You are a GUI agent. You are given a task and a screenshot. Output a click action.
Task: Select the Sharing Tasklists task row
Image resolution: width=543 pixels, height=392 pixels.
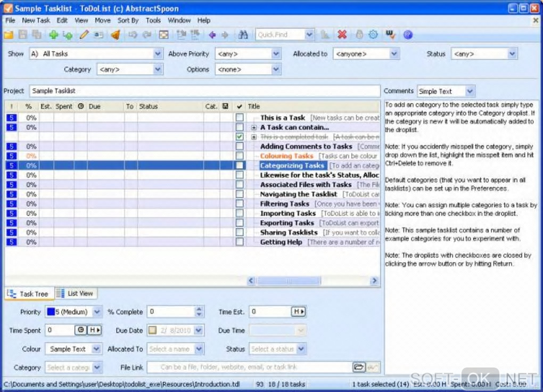click(x=192, y=233)
